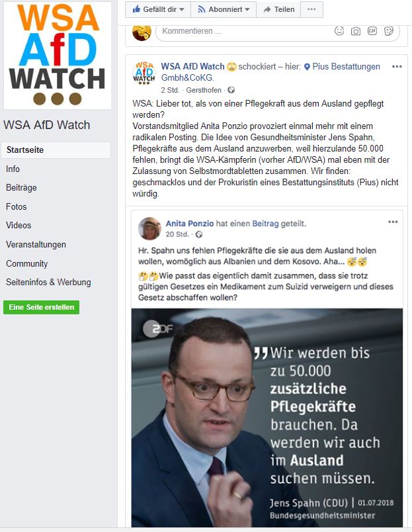This screenshot has height=532, width=412.
Task: Open the options menu on Anita Ponzio's shared post
Action: pos(393,222)
